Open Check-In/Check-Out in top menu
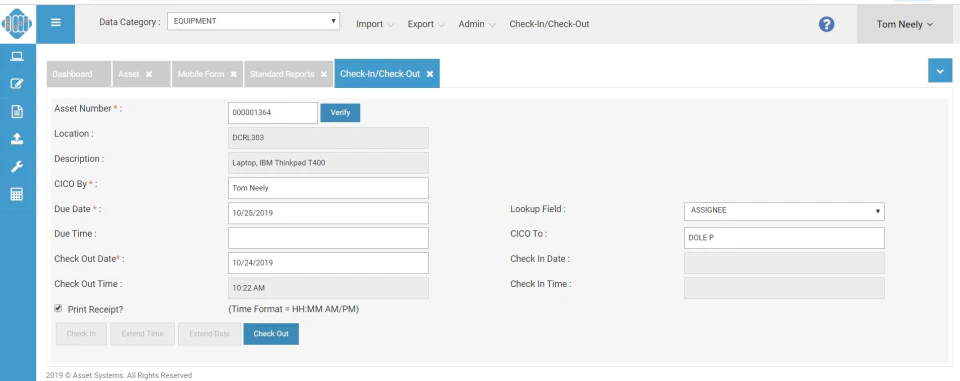Viewport: 960px width, 381px height. pyautogui.click(x=549, y=24)
